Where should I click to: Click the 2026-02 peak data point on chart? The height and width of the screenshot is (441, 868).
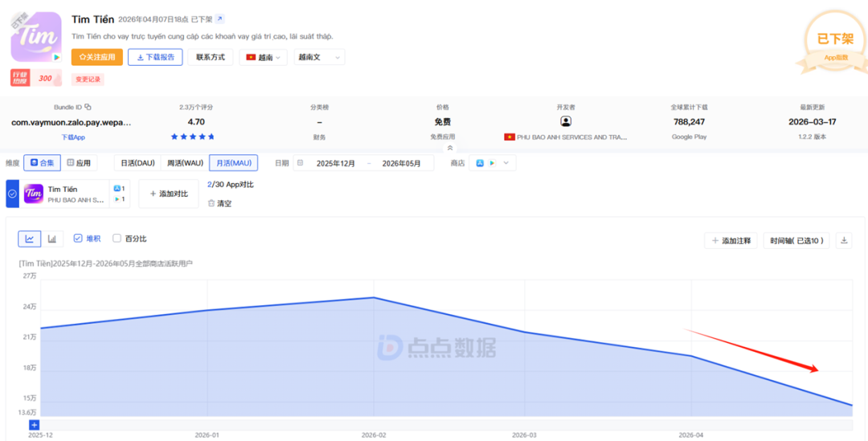[374, 298]
